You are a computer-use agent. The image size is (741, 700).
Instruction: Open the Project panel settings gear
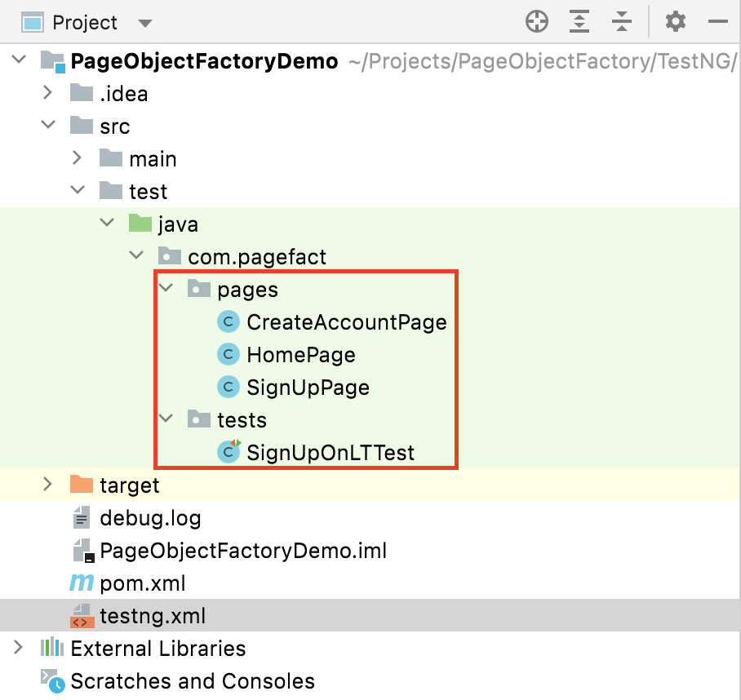click(x=676, y=22)
